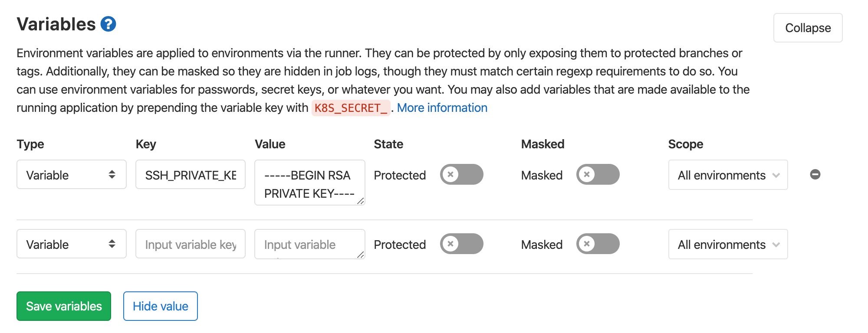The image size is (868, 333).
Task: Open All environments dropdown on empty row
Action: coord(728,244)
